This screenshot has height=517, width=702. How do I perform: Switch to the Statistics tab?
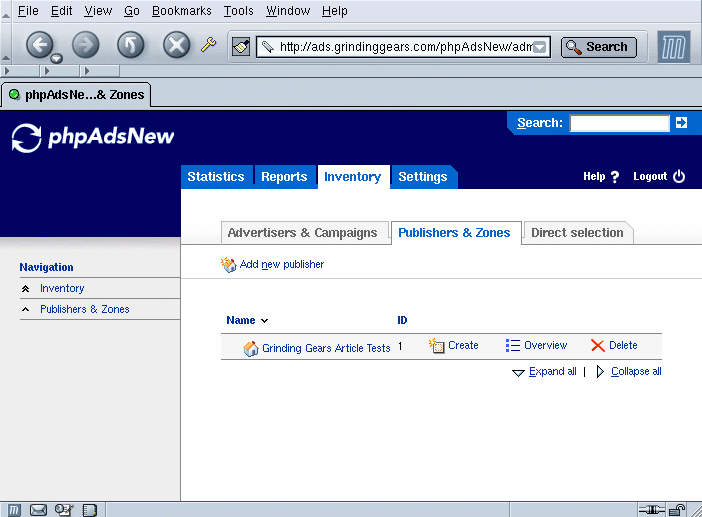(216, 177)
